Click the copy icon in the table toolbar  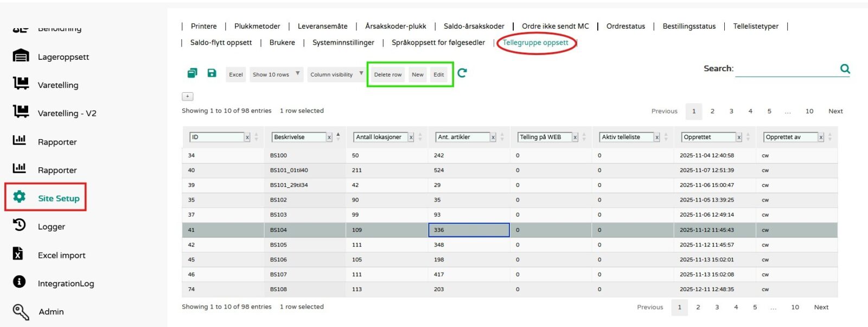(192, 73)
